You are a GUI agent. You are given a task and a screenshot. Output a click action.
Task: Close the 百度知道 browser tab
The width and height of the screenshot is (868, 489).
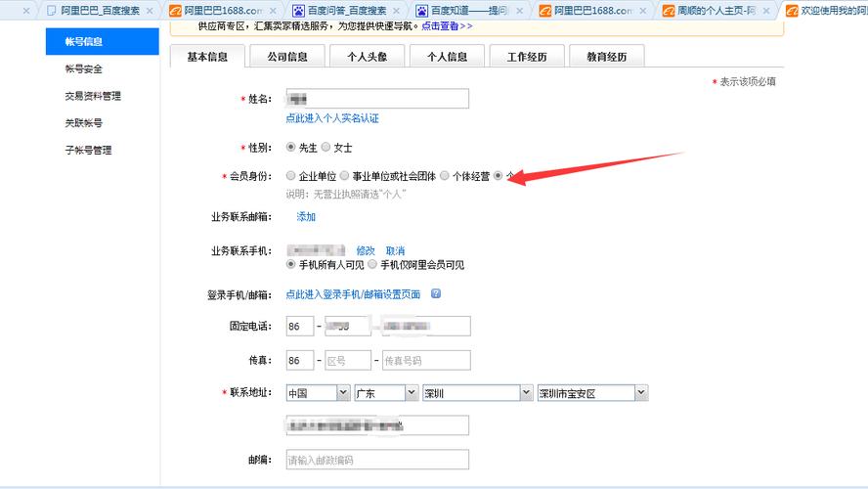(x=519, y=11)
